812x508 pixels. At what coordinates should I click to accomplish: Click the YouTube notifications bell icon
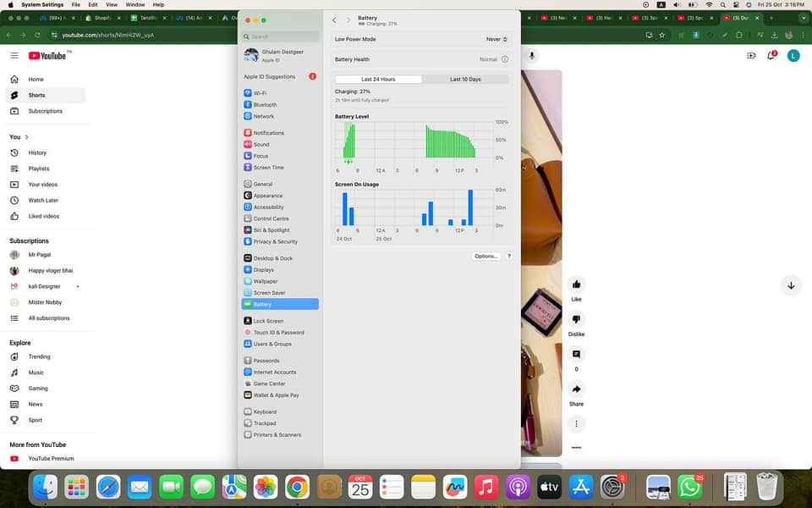pyautogui.click(x=771, y=56)
